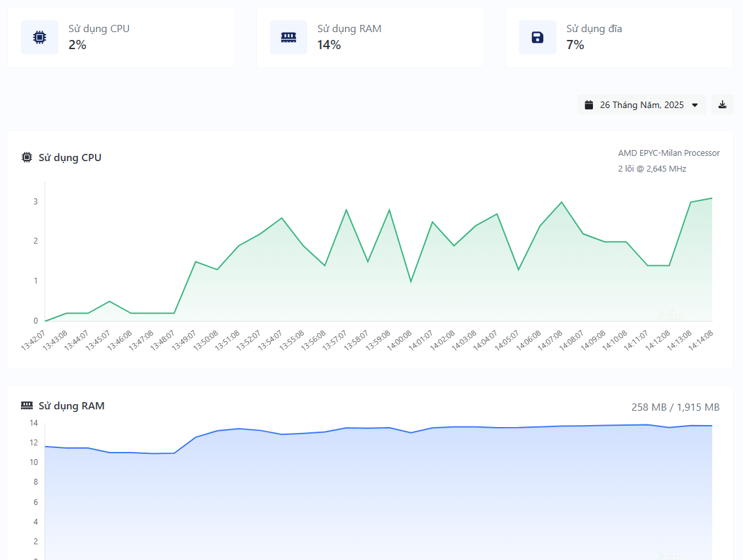The width and height of the screenshot is (743, 560).
Task: Open the 26 Tháng Năm, 2025 date dropdown
Action: point(641,105)
